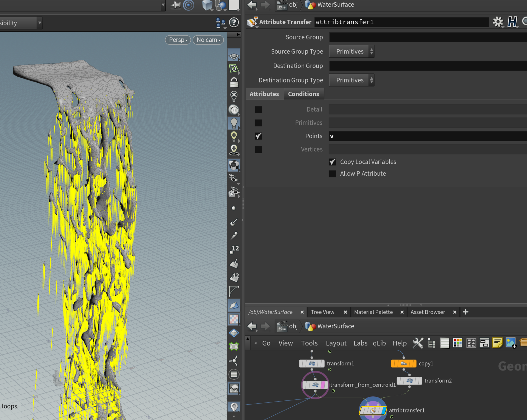527x420 pixels.
Task: Click the Points attribute field containing v
Action: (428, 136)
